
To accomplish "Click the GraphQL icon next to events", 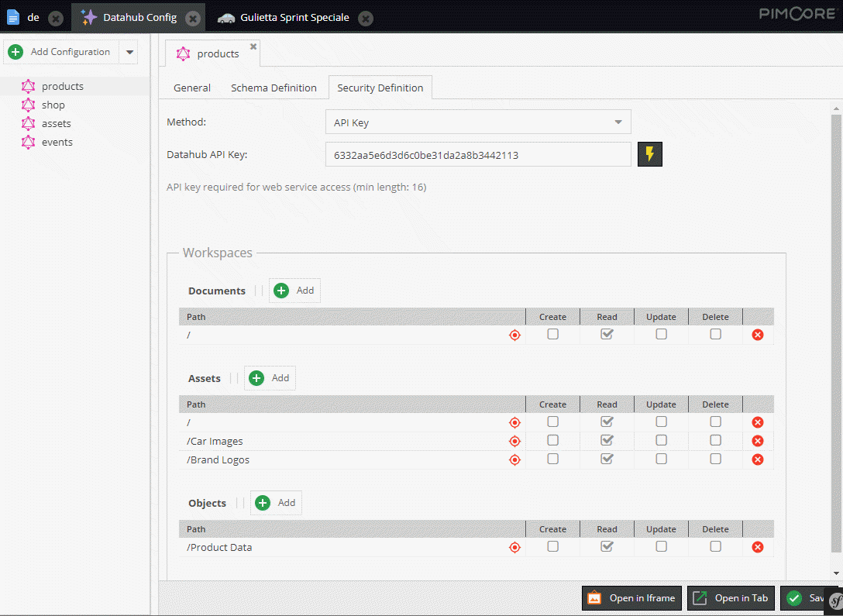I will (28, 142).
